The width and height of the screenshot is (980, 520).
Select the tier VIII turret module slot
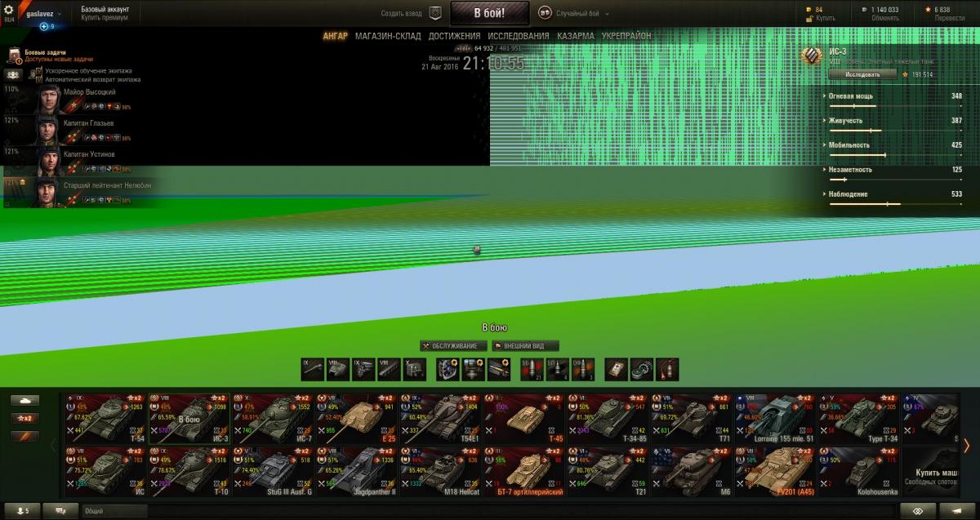(338, 369)
